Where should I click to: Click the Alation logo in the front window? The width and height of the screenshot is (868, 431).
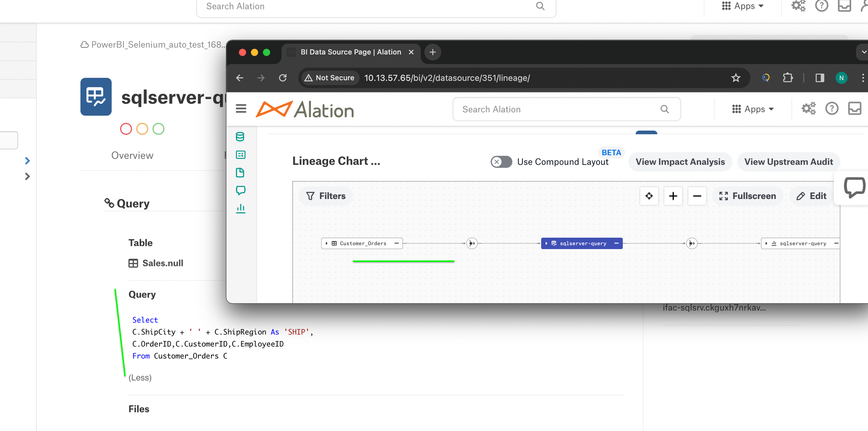tap(305, 110)
